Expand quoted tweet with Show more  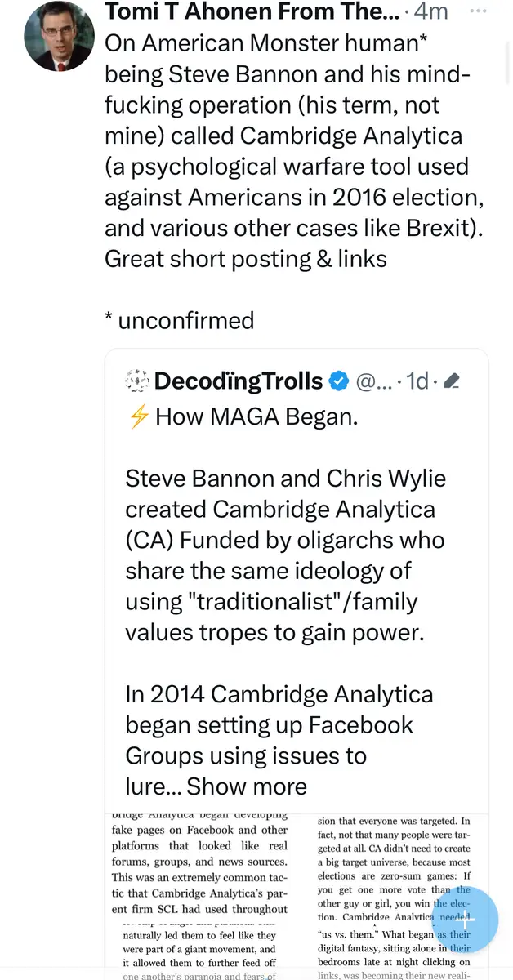[247, 786]
